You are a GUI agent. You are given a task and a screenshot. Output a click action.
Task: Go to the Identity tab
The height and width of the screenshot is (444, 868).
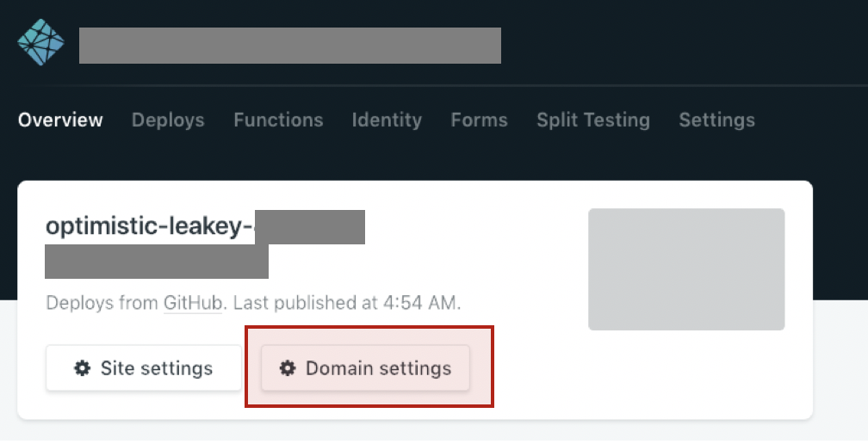coord(387,120)
